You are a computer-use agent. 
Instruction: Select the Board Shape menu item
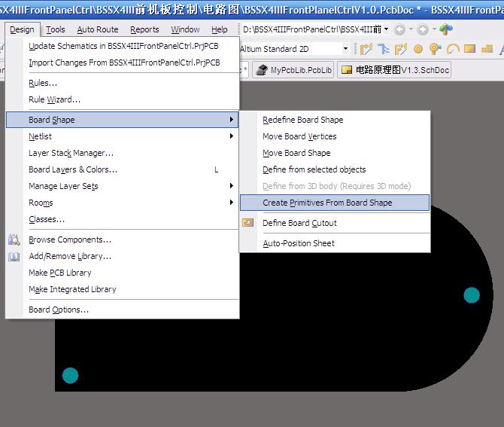pyautogui.click(x=123, y=120)
